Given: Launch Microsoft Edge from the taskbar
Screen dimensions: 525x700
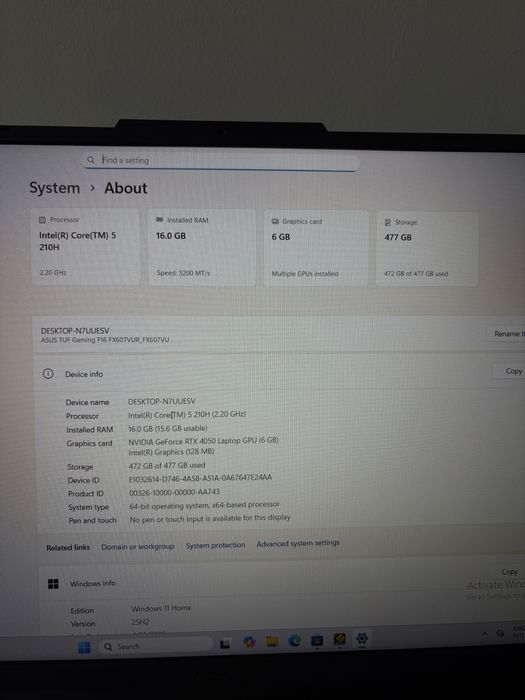Looking at the screenshot, I should 294,641.
